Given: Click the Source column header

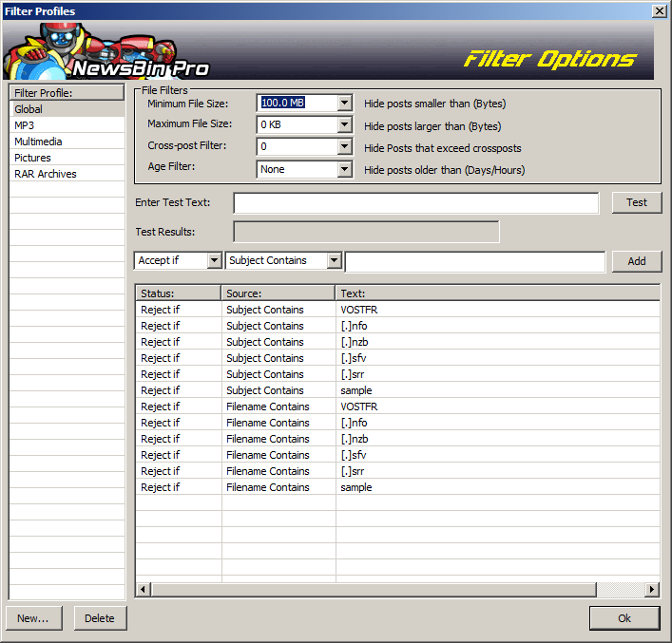Looking at the screenshot, I should pos(278,293).
